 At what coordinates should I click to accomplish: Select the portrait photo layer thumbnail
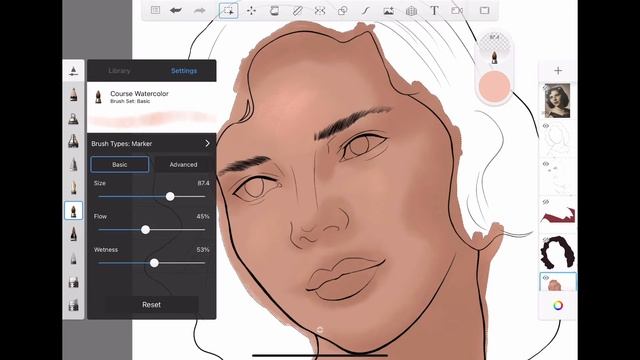558,101
